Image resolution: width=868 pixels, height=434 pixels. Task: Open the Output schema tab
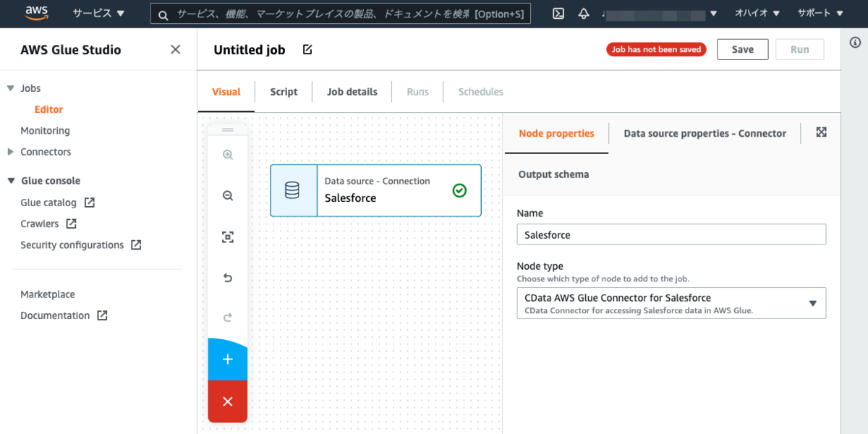click(x=553, y=174)
